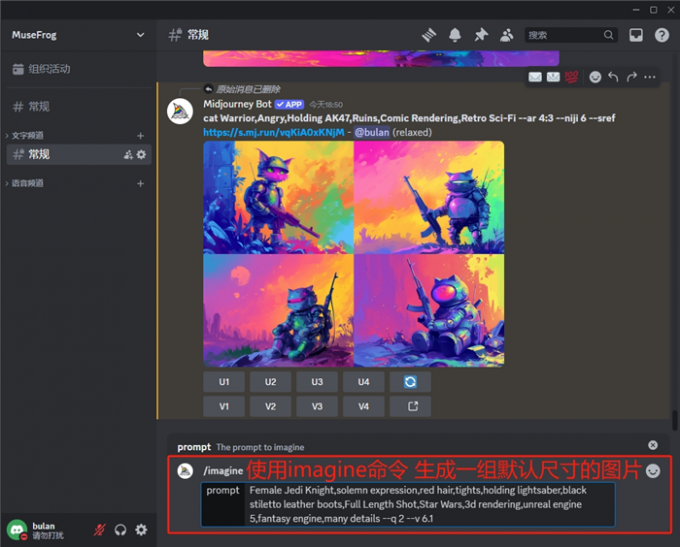Screen dimensions: 680x547
Task: React with the second envelope emoji
Action: pyautogui.click(x=553, y=77)
